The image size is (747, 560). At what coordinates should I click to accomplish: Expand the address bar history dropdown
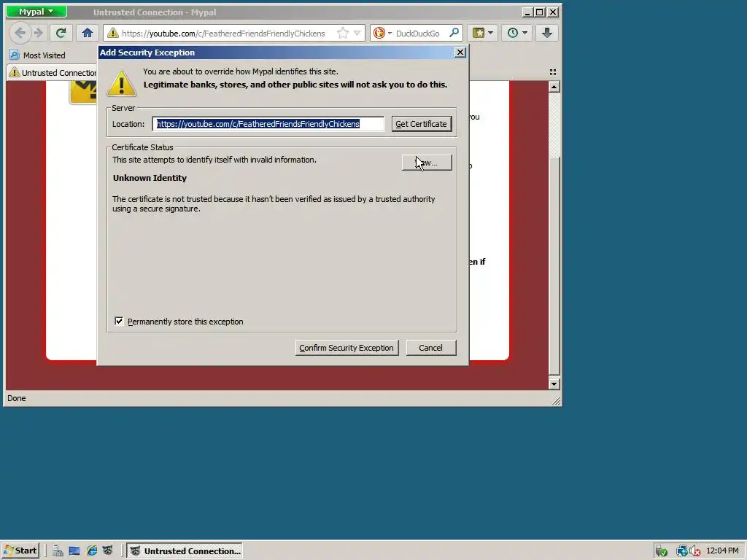click(357, 33)
